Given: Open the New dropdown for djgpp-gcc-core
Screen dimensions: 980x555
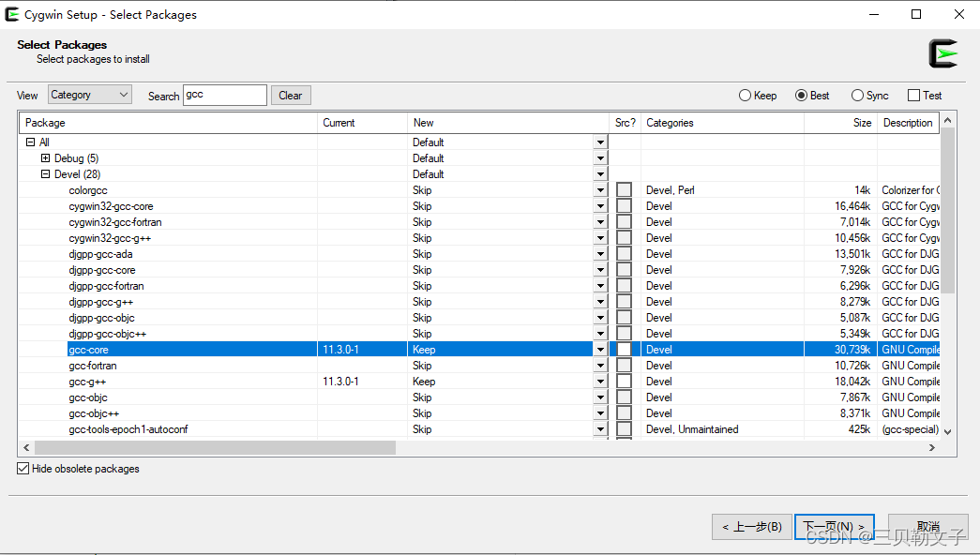Looking at the screenshot, I should pos(600,270).
